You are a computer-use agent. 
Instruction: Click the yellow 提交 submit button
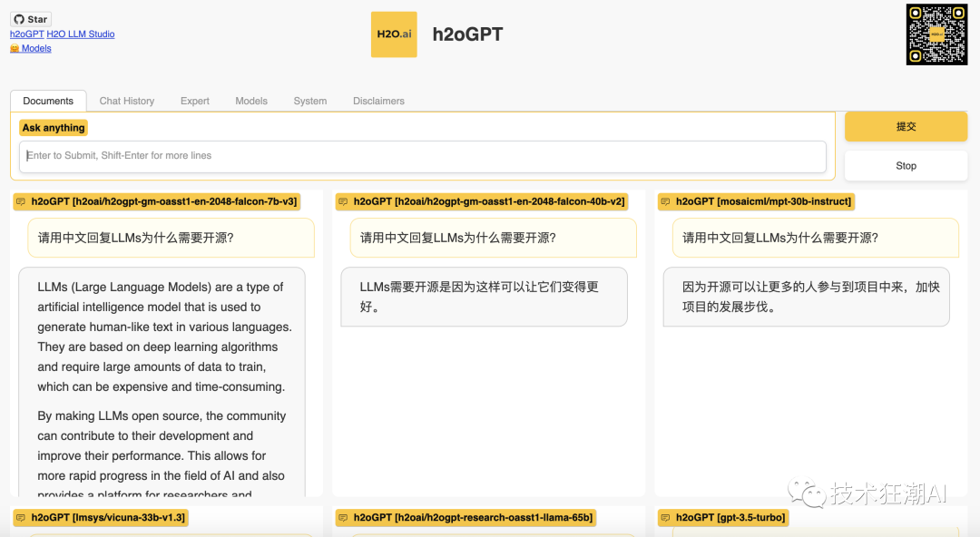click(906, 126)
